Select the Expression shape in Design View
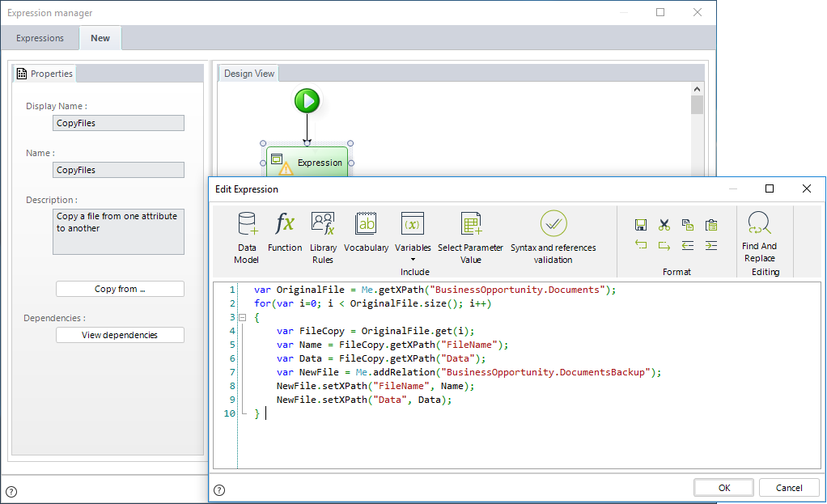Viewport: 827px width, 504px height. click(307, 162)
